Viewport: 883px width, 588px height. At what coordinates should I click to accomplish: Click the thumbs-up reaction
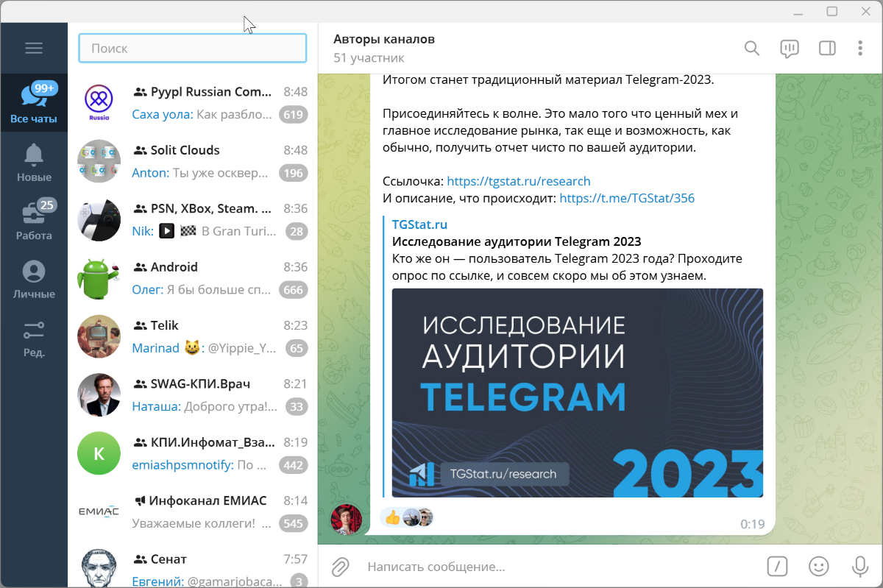393,517
